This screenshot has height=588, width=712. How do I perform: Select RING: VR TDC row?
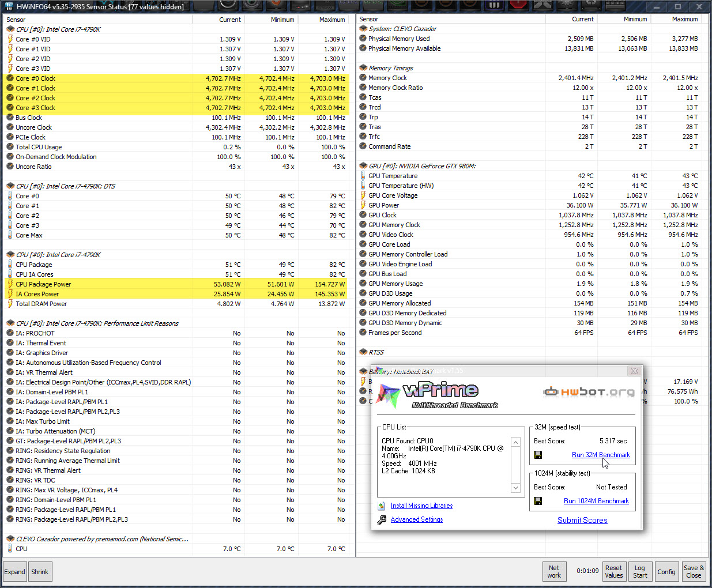(x=176, y=480)
